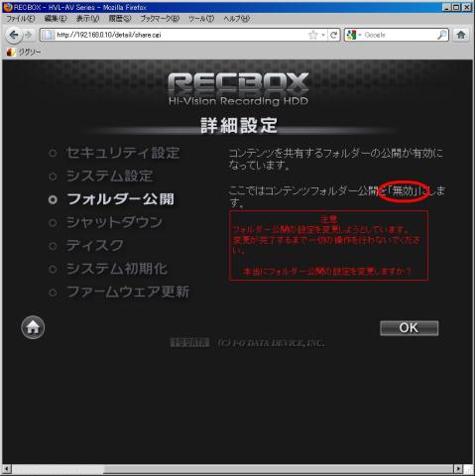The height and width of the screenshot is (476, 475).
Task: Click the 詳細設定 heading text
Action: pyautogui.click(x=239, y=125)
